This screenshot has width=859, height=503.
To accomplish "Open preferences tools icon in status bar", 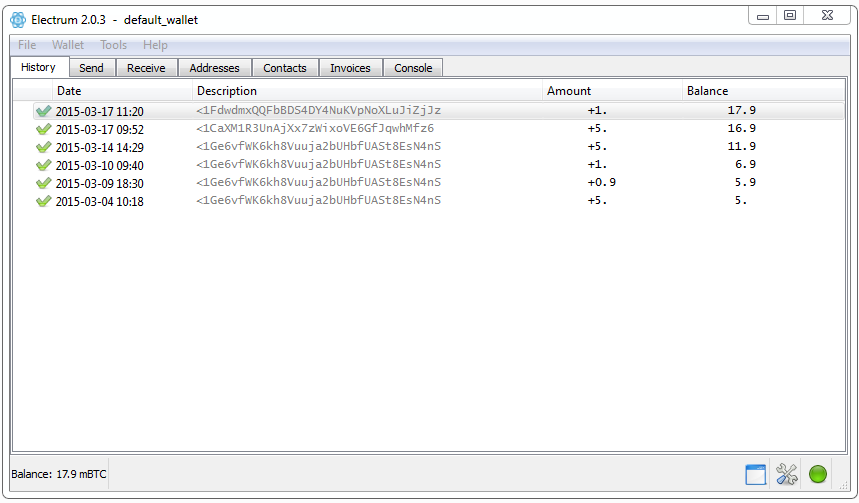I will pos(787,475).
